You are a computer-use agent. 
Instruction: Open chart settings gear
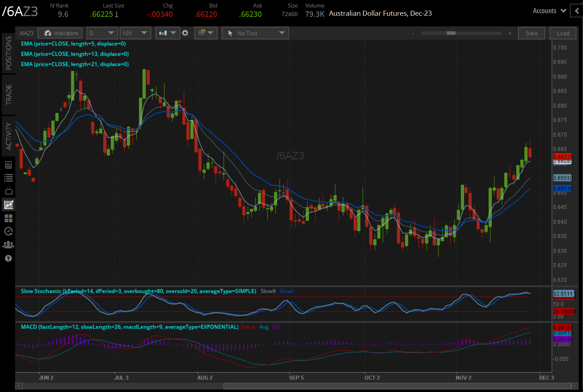coord(185,33)
